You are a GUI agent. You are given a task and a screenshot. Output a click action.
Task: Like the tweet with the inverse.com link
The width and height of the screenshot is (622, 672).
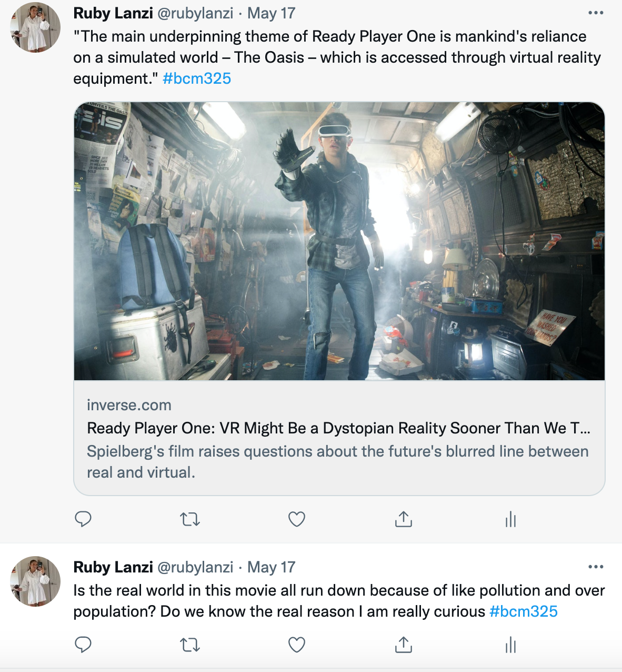coord(297,519)
